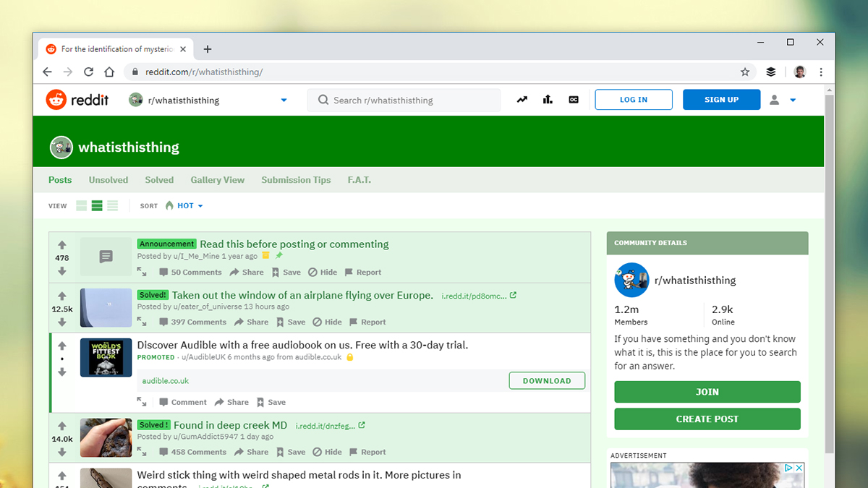The height and width of the screenshot is (488, 868).
Task: Open a new browser tab
Action: click(208, 49)
